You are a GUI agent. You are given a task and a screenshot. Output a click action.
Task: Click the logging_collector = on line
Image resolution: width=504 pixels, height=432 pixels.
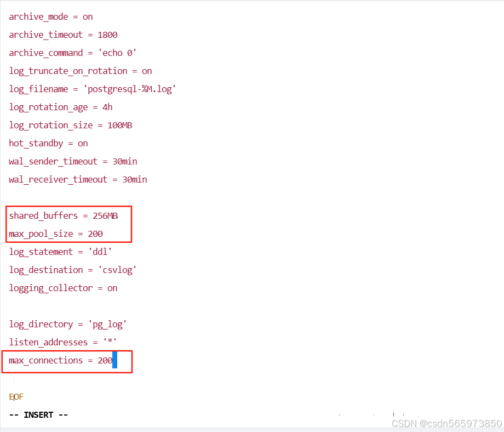(x=63, y=288)
